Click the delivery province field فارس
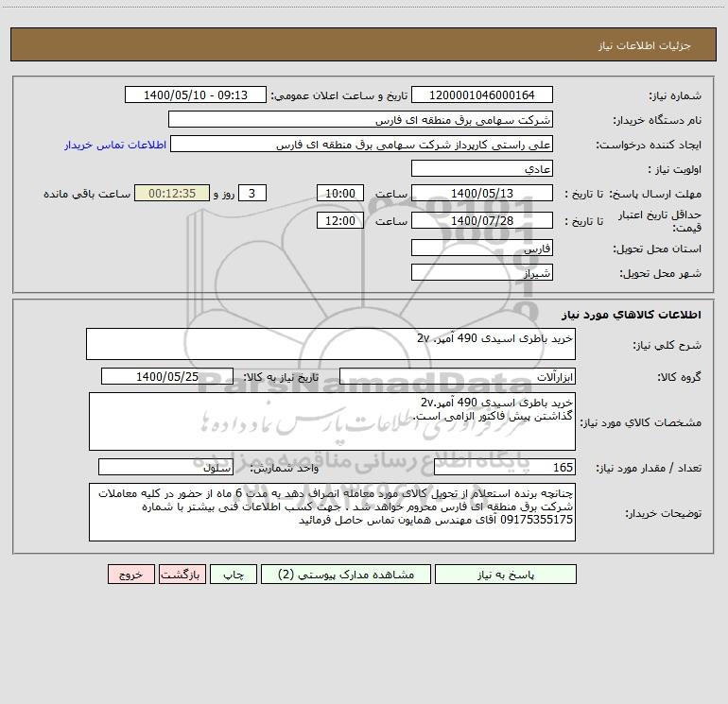728x704 pixels. tap(482, 248)
